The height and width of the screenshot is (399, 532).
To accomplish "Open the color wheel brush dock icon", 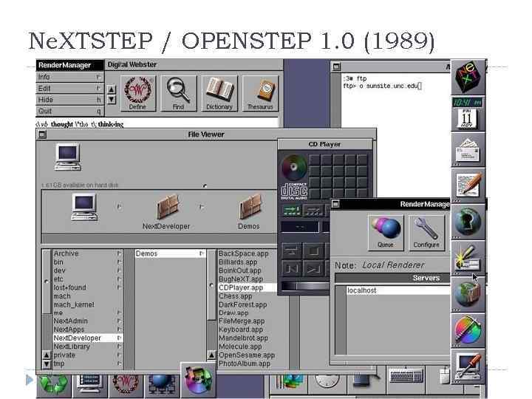I will tap(468, 330).
